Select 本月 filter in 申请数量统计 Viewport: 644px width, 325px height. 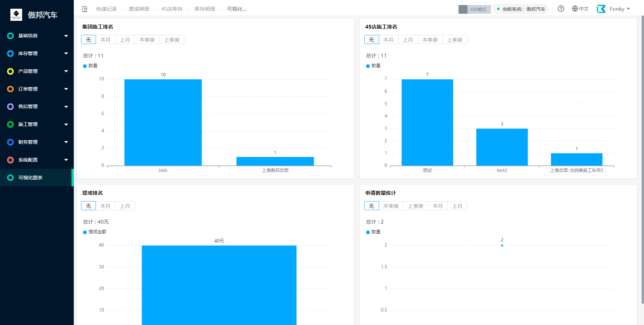tap(438, 206)
